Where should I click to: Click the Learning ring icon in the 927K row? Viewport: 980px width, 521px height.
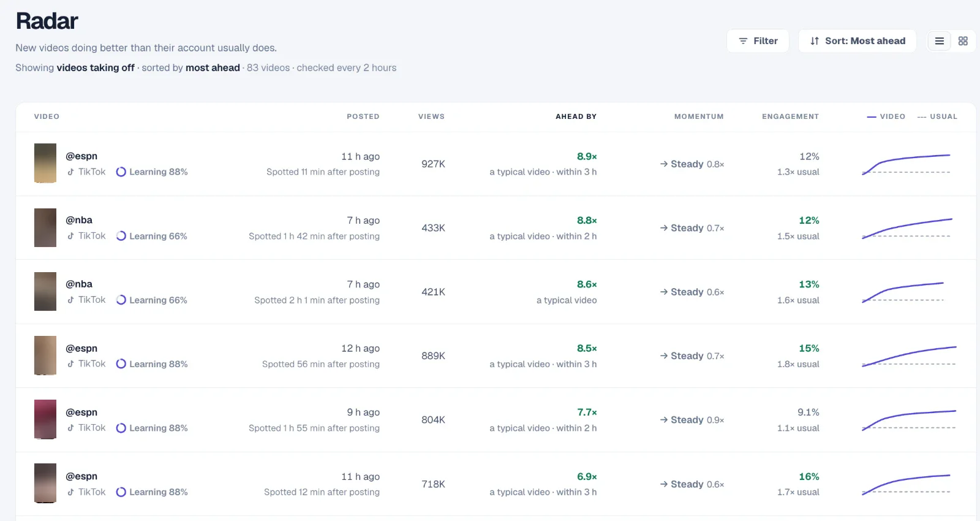[121, 172]
